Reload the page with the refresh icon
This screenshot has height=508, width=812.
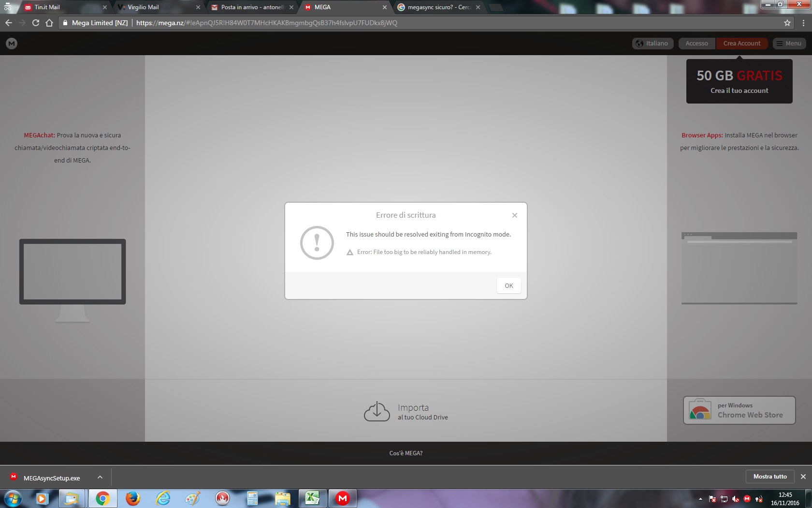(35, 23)
